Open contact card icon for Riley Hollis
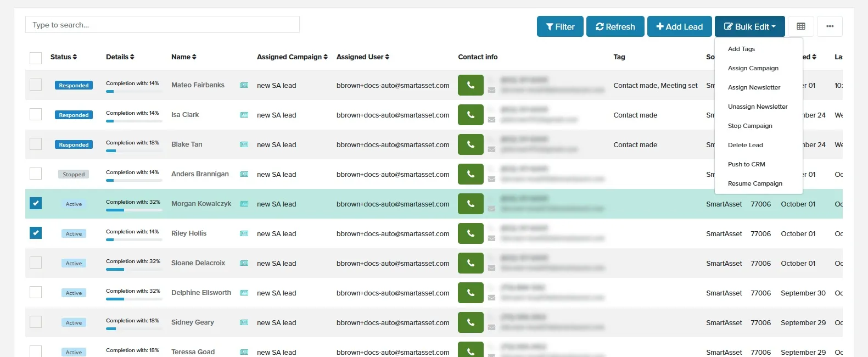 coord(244,233)
